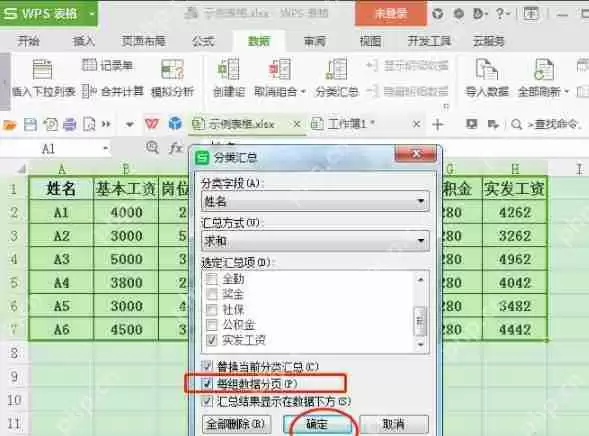This screenshot has width=589, height=436.
Task: Open the Record Form (记录单) tool
Action: (x=107, y=65)
